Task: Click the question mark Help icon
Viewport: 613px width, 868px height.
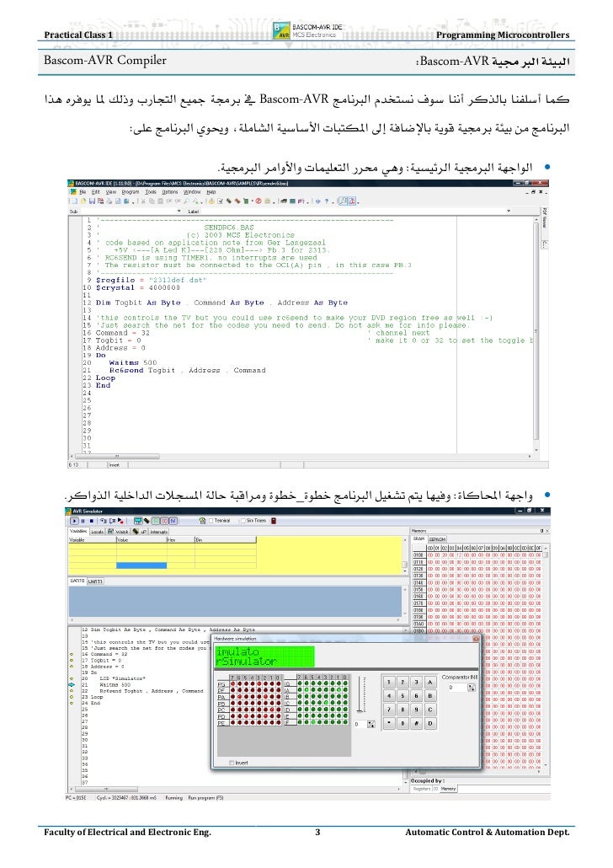Action: click(327, 201)
